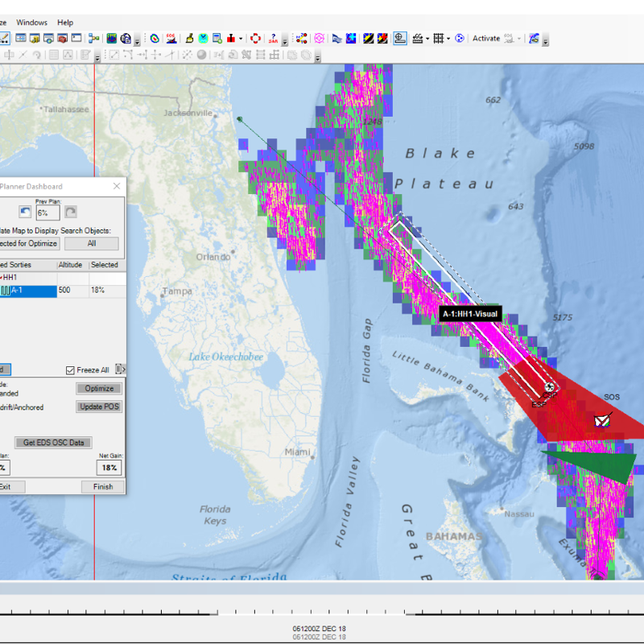Click the highlighted map stamp icon
Screen dimensions: 644x644
pos(401,38)
